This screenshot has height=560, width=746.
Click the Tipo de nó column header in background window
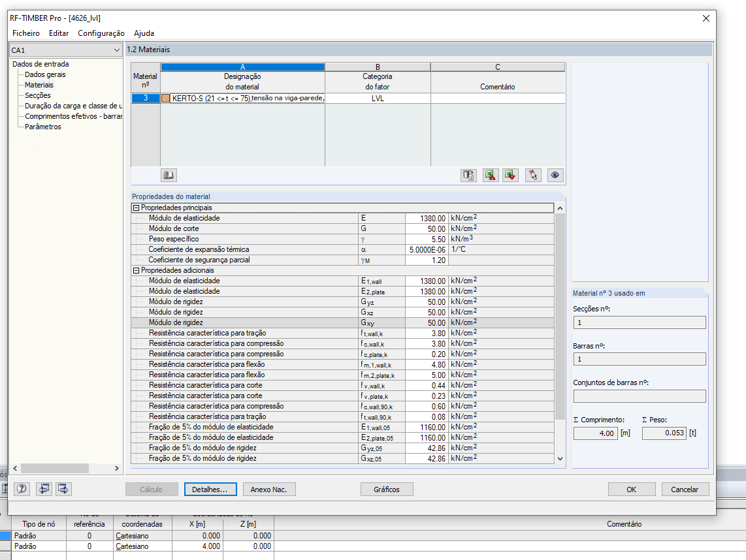coord(39,524)
